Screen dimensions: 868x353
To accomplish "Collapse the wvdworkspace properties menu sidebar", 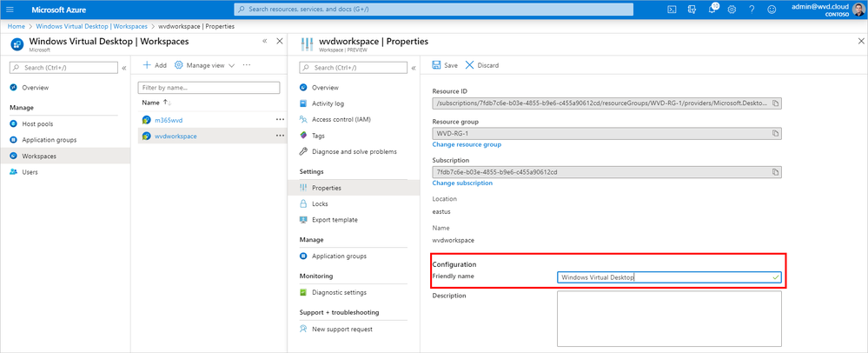I will pos(414,68).
